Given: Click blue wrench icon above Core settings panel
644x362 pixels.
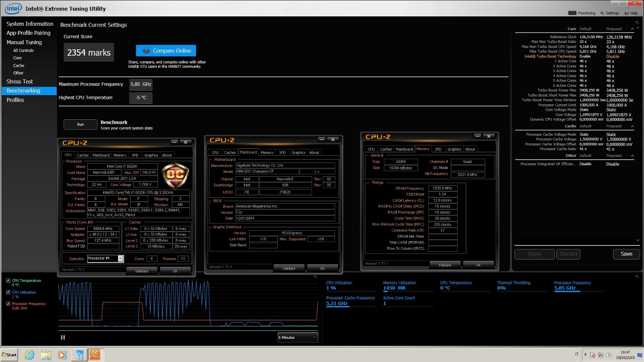Looking at the screenshot, I should coord(637,22).
